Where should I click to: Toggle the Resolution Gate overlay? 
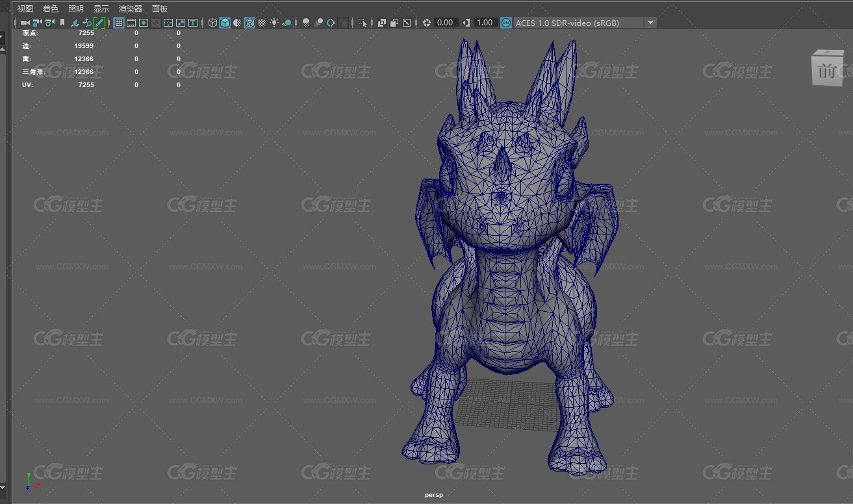click(x=144, y=23)
